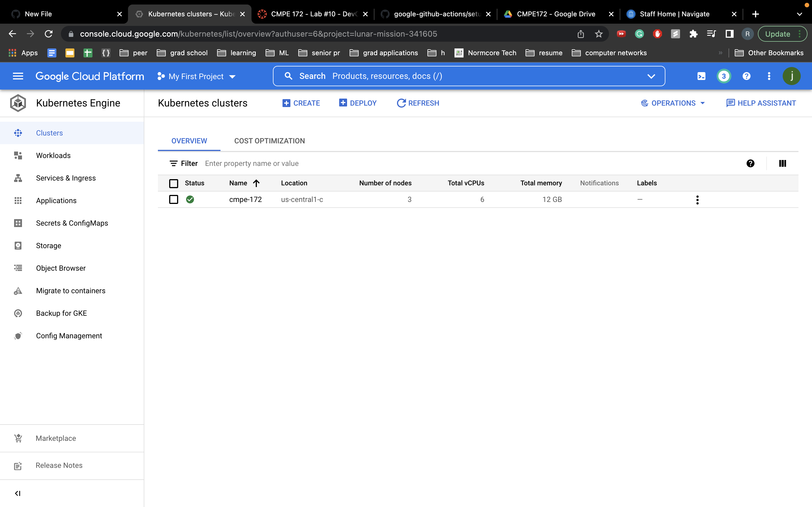The image size is (812, 507).
Task: Open Workloads in the sidebar
Action: (x=53, y=155)
